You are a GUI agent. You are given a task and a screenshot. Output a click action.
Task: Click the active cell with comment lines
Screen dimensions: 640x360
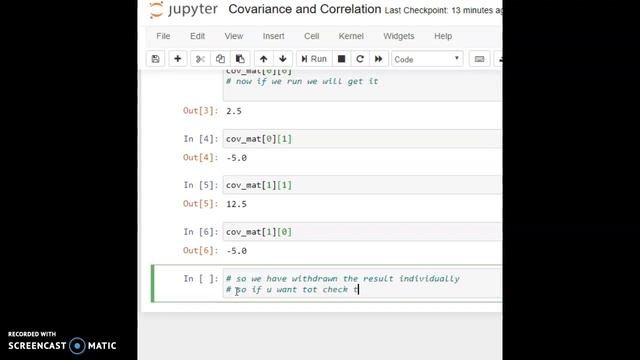pyautogui.click(x=362, y=284)
